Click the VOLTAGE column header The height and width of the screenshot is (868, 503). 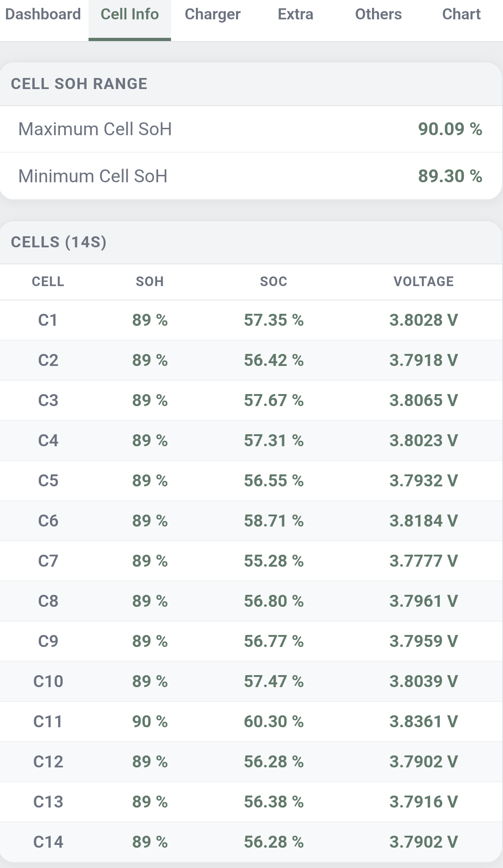point(424,281)
